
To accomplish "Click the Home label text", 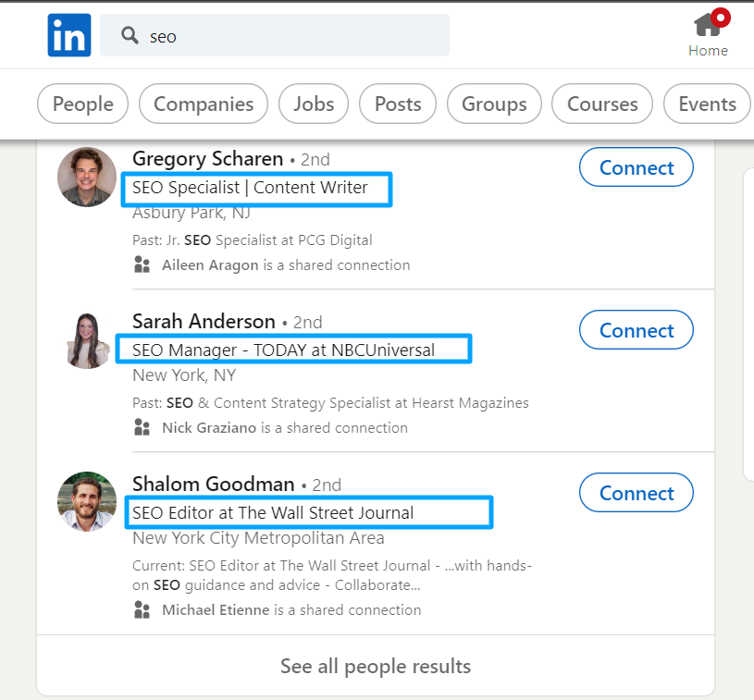I will pyautogui.click(x=708, y=51).
